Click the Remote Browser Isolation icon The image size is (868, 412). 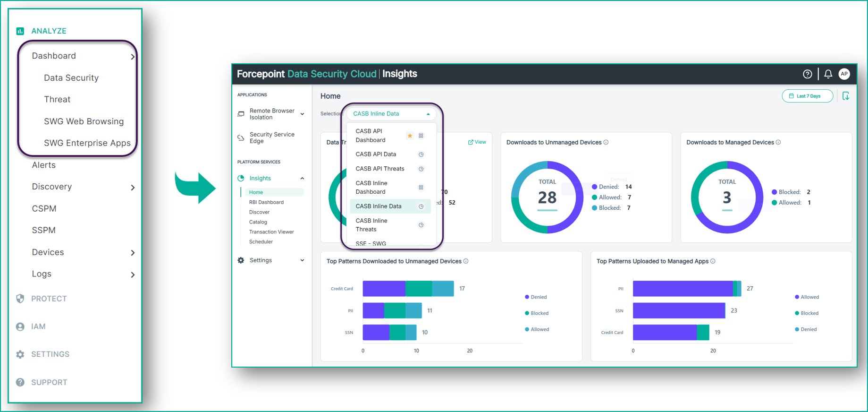tap(241, 114)
